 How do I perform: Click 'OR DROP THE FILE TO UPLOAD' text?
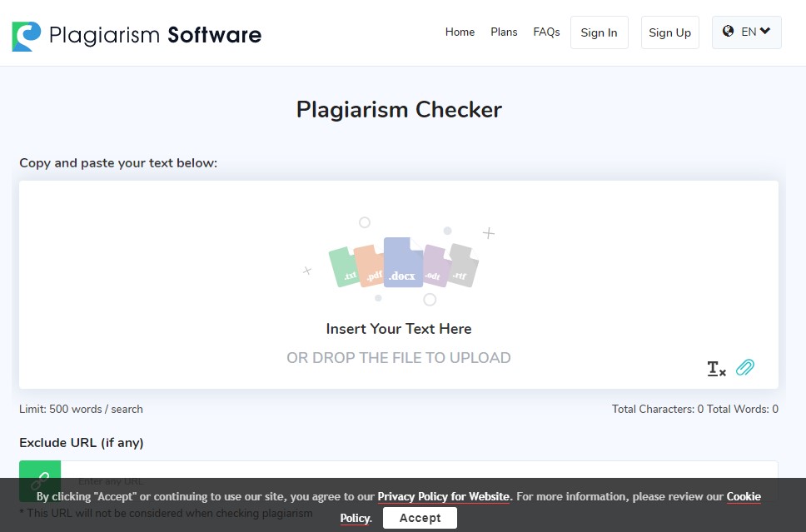point(398,358)
